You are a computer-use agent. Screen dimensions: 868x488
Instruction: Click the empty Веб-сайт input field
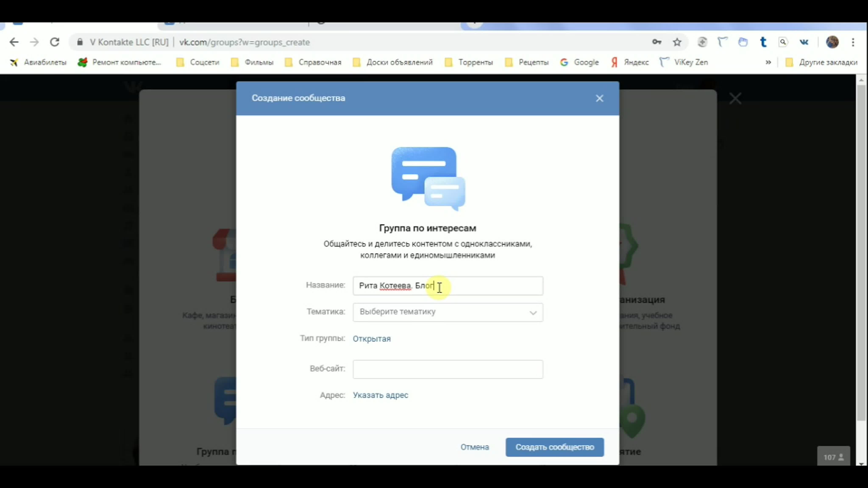tap(448, 369)
